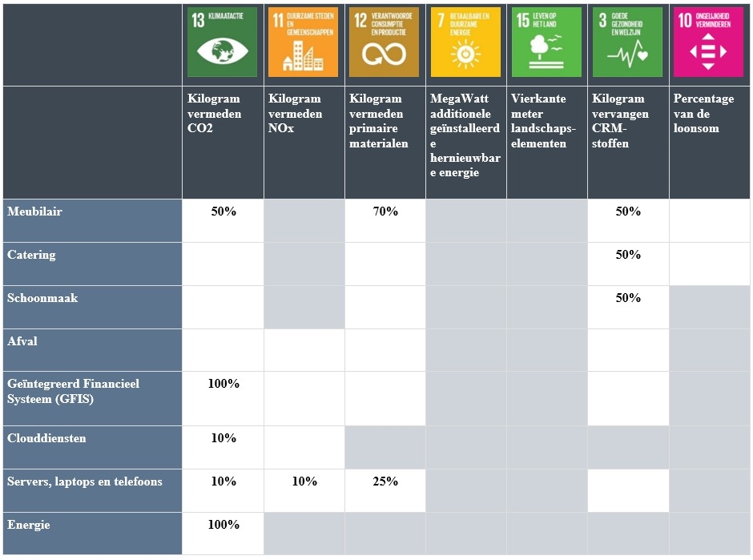
Task: Click the SDG 3 Goede gezondheid icon
Action: [628, 42]
